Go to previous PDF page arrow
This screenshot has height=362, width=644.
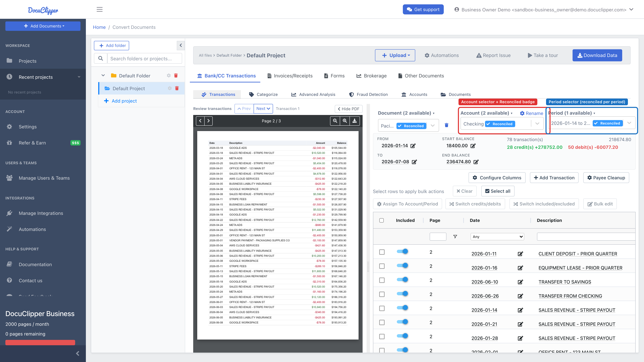tap(200, 121)
